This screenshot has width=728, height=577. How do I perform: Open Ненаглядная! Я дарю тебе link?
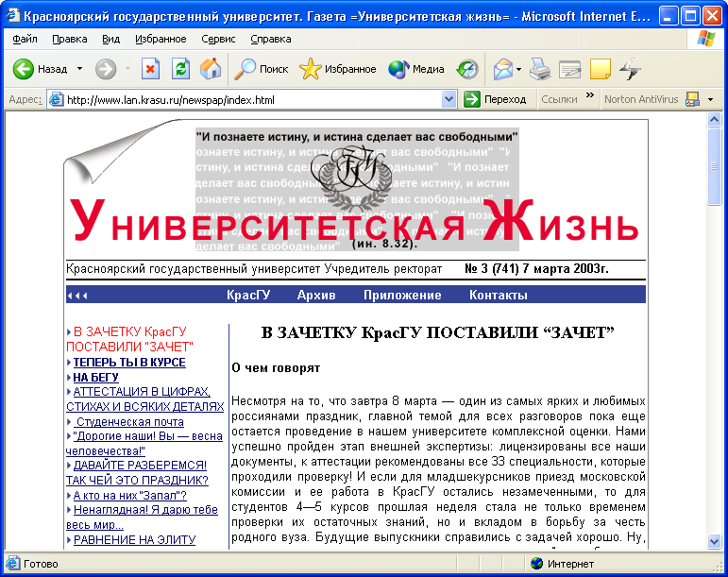142,518
